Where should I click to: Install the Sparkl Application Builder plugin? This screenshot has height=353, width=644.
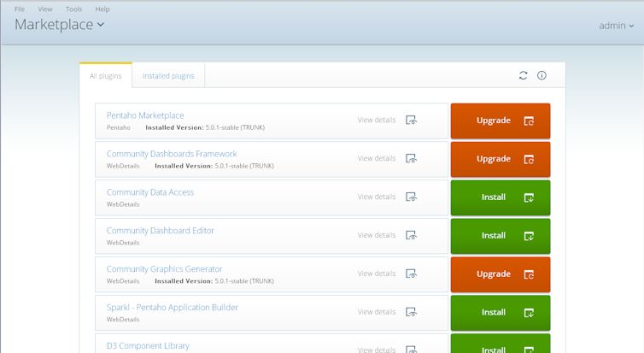pos(501,313)
